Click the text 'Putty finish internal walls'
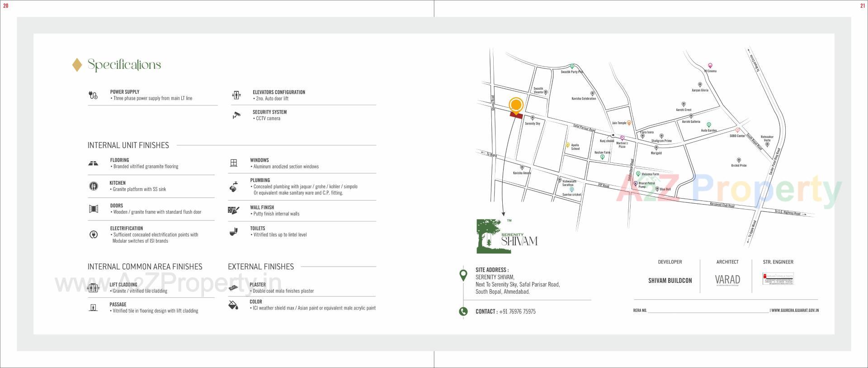This screenshot has width=868, height=368. [276, 214]
